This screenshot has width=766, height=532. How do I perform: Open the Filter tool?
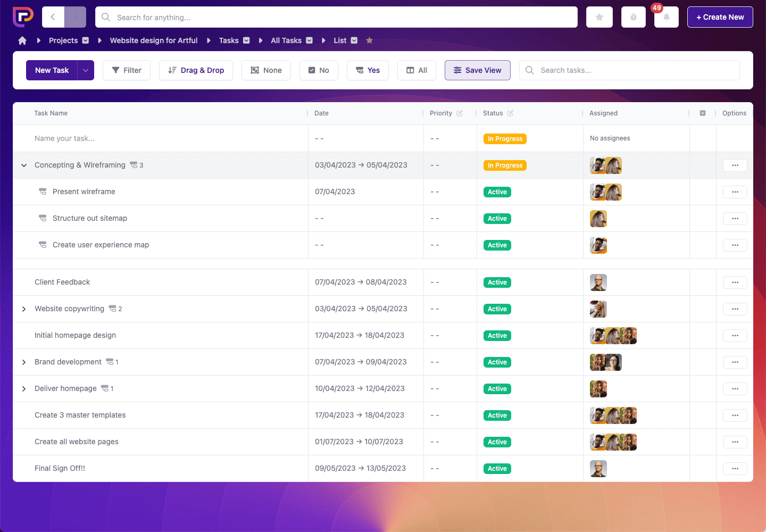pyautogui.click(x=126, y=70)
